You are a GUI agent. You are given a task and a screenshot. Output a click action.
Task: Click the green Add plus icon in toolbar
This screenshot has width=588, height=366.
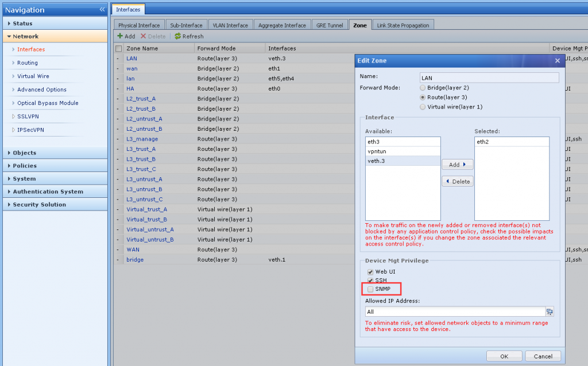121,36
